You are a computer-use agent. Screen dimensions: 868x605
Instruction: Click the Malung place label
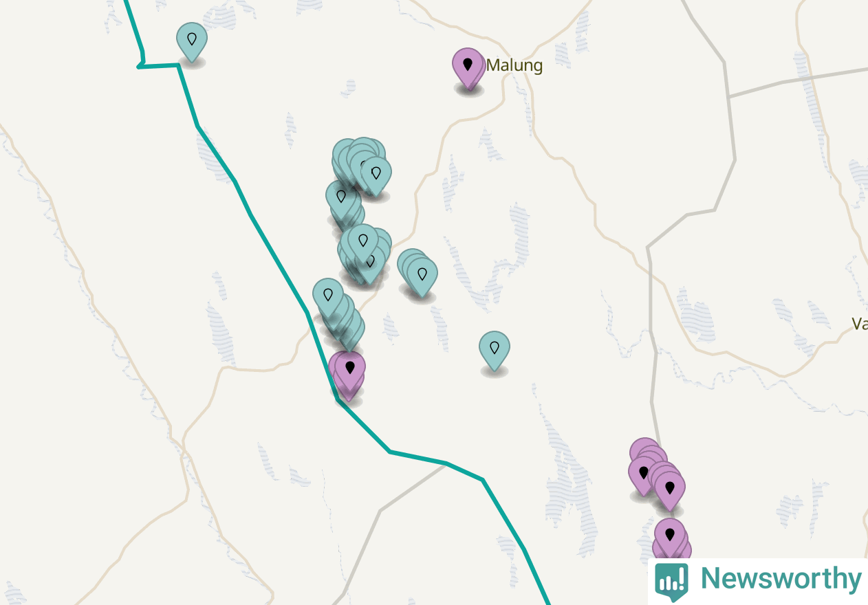tap(514, 67)
